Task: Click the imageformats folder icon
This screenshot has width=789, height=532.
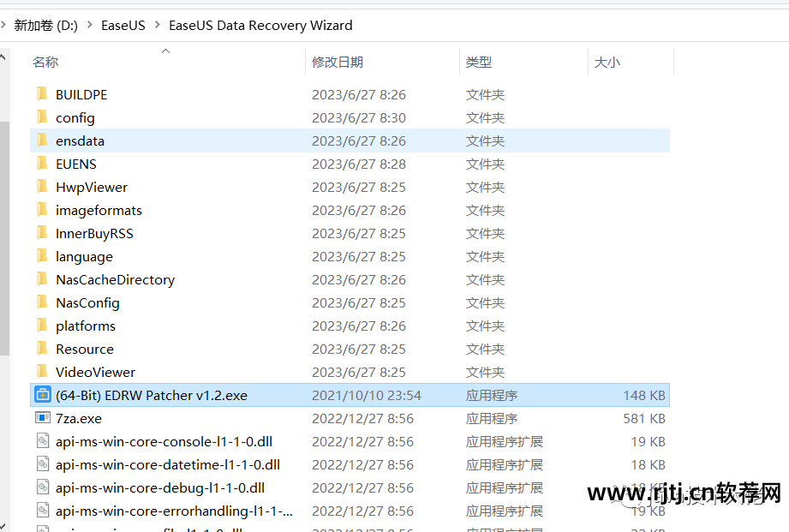Action: (42, 209)
